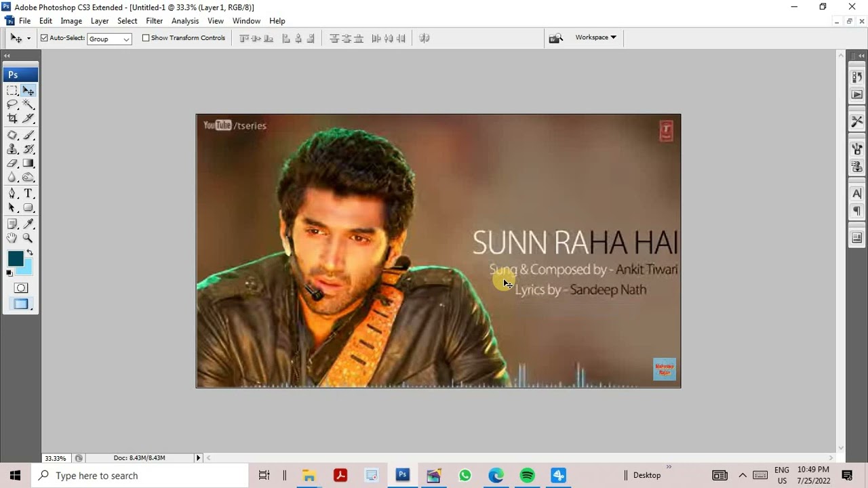Open the Filter menu

click(x=155, y=21)
